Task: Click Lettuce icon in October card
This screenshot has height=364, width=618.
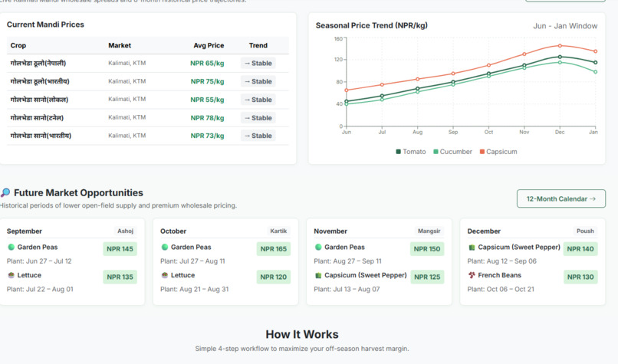Action: [x=165, y=275]
